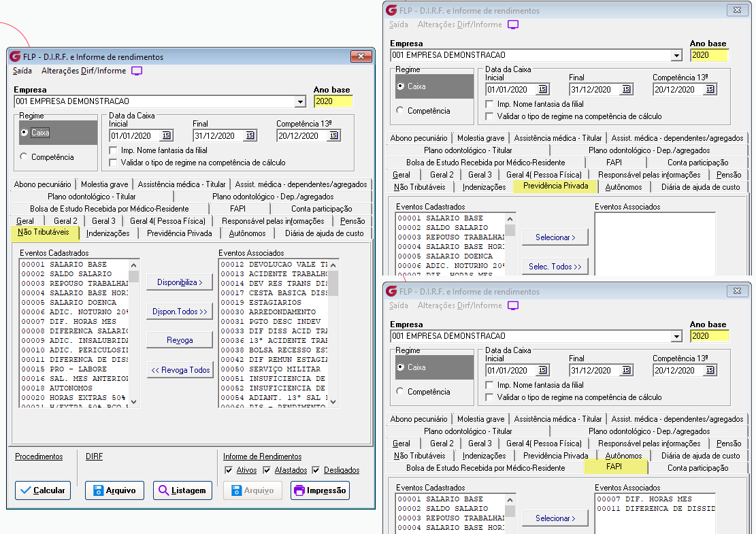Click Selec. Todos >> in top-right window
This screenshot has height=534, width=756.
(555, 267)
